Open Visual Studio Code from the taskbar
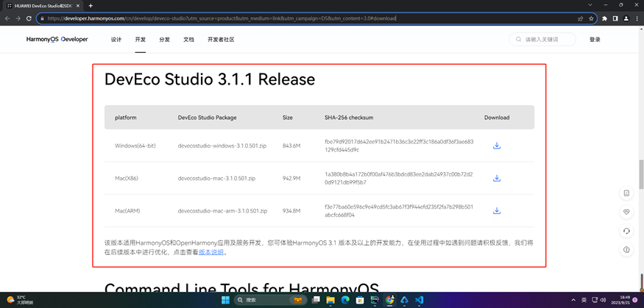 point(419,300)
